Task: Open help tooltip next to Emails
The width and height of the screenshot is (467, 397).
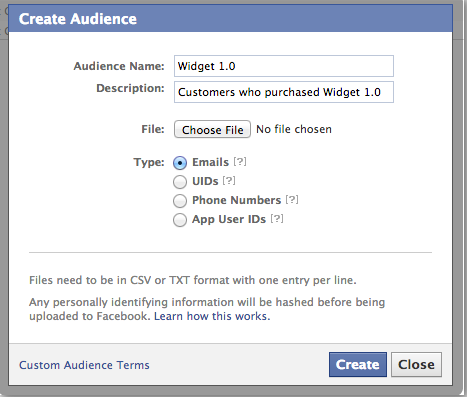Action: (240, 162)
